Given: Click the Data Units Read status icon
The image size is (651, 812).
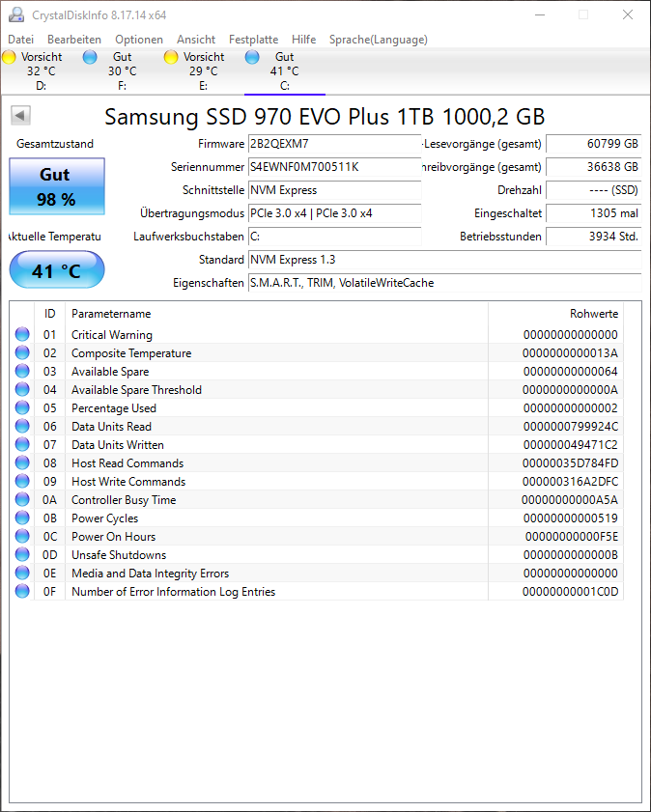Looking at the screenshot, I should pyautogui.click(x=22, y=426).
